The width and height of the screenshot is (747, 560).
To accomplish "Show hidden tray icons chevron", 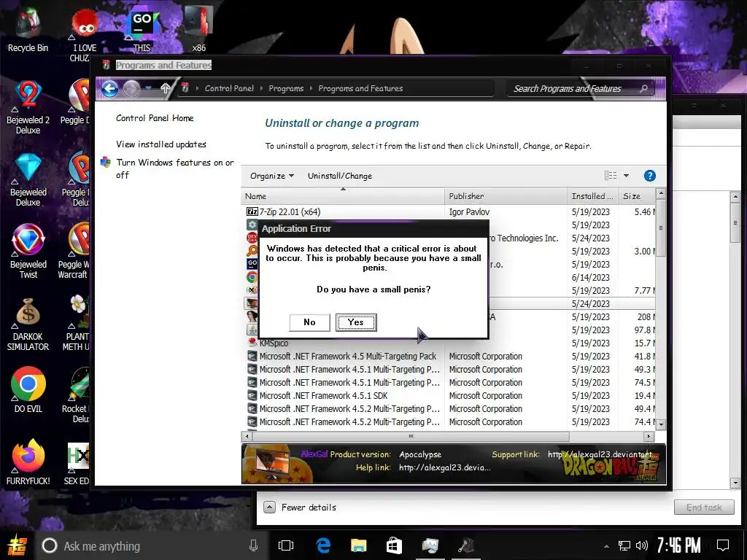I will click(606, 546).
